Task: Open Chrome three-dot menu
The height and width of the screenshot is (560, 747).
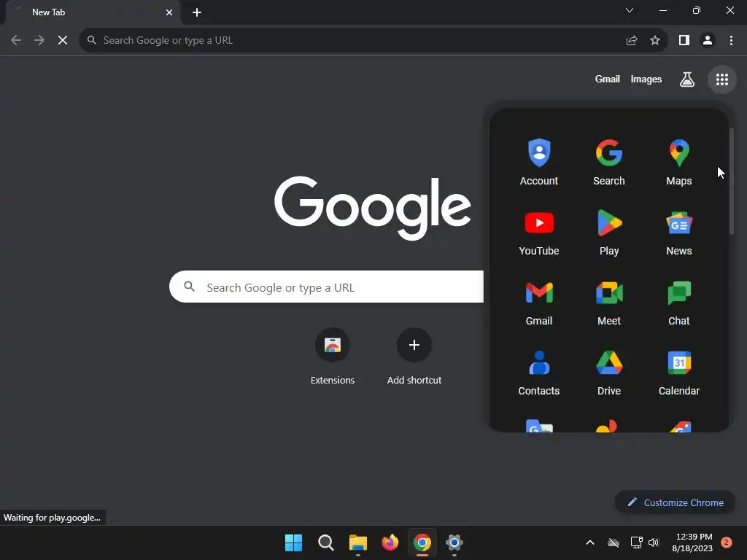Action: pos(731,41)
